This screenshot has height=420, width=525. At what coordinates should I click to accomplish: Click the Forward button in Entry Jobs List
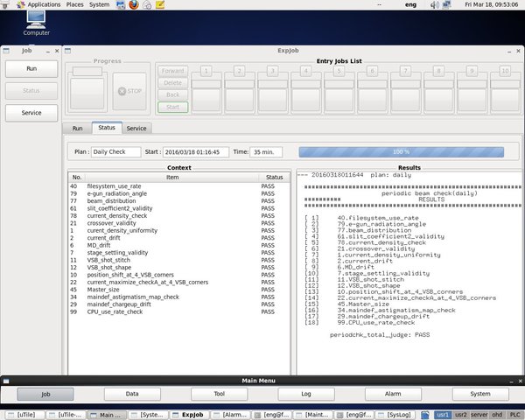coord(172,71)
